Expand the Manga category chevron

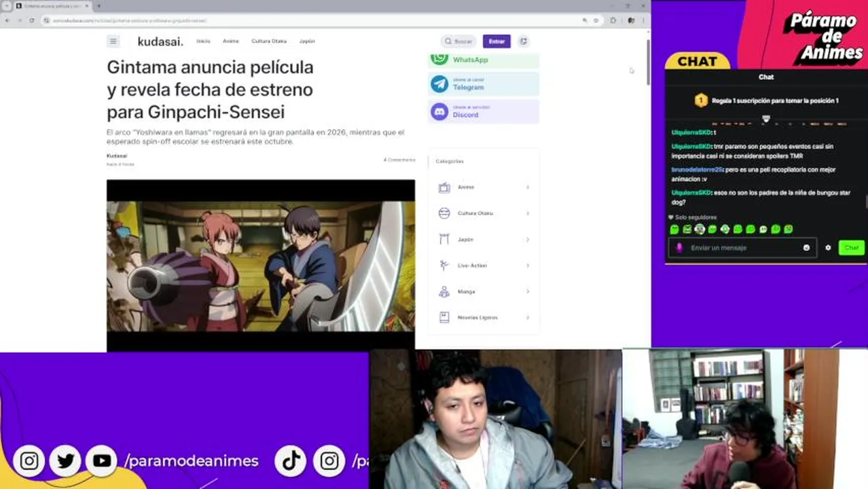(x=528, y=291)
